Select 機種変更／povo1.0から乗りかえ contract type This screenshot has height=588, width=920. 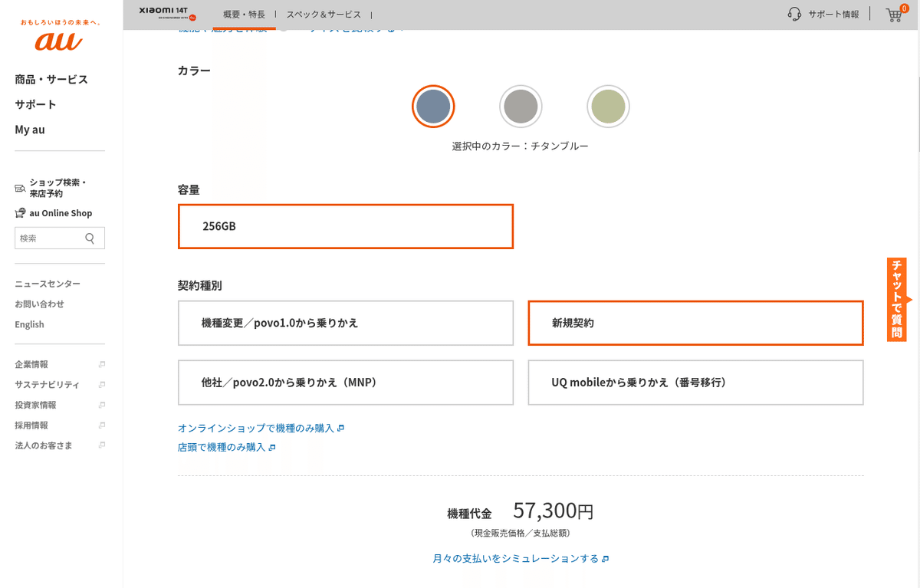tap(346, 323)
